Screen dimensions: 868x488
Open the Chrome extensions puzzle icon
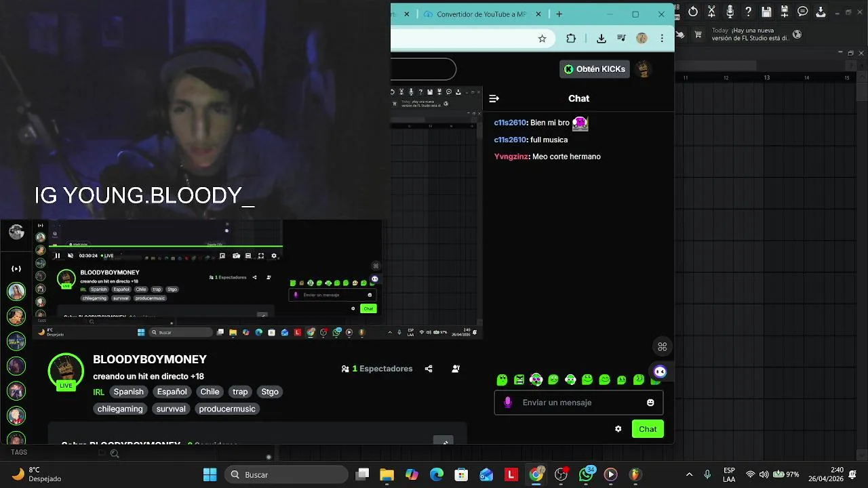pyautogui.click(x=571, y=39)
